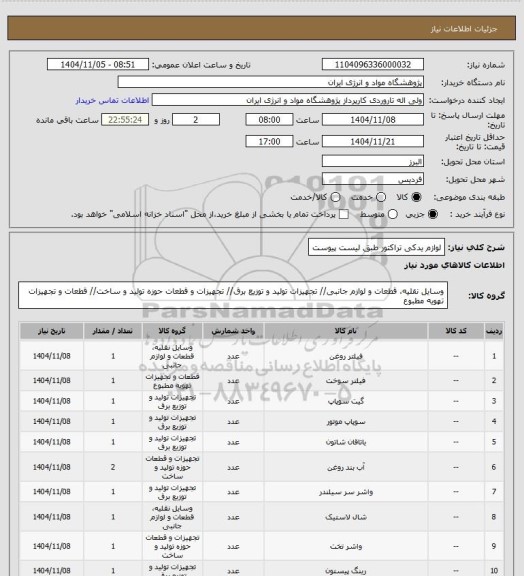The height and width of the screenshot is (576, 524).
Task: Select the یاتاقان شاتون item name
Action: tap(346, 442)
